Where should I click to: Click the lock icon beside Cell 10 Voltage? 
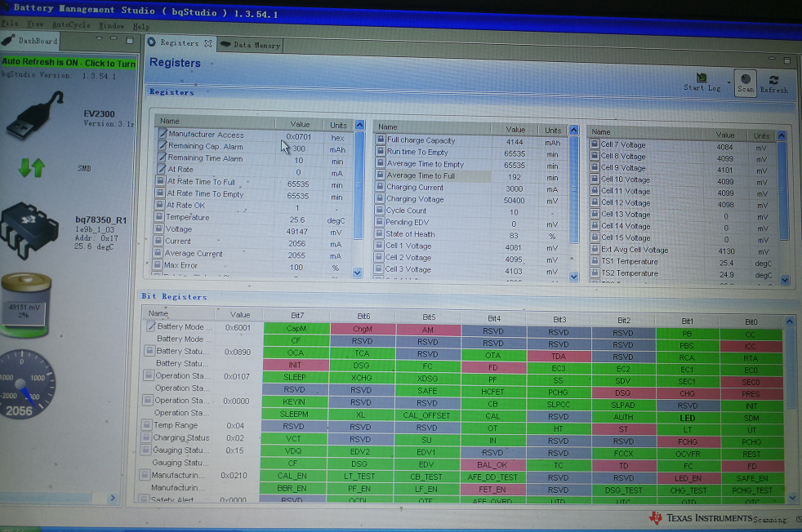tap(595, 179)
